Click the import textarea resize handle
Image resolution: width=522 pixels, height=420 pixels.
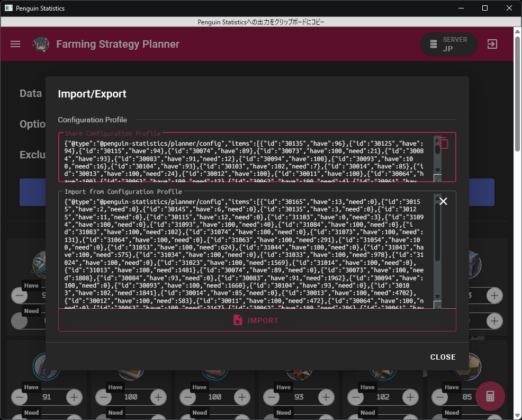click(x=438, y=305)
